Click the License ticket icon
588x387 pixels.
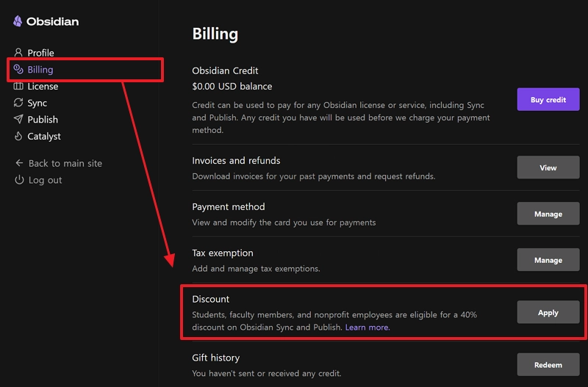click(x=18, y=86)
